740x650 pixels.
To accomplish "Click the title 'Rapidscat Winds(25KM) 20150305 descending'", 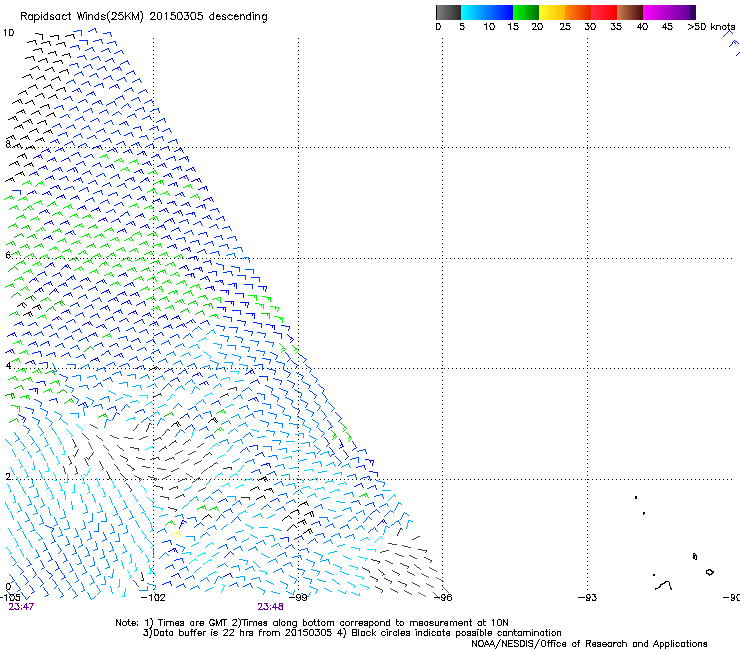I will pyautogui.click(x=143, y=17).
